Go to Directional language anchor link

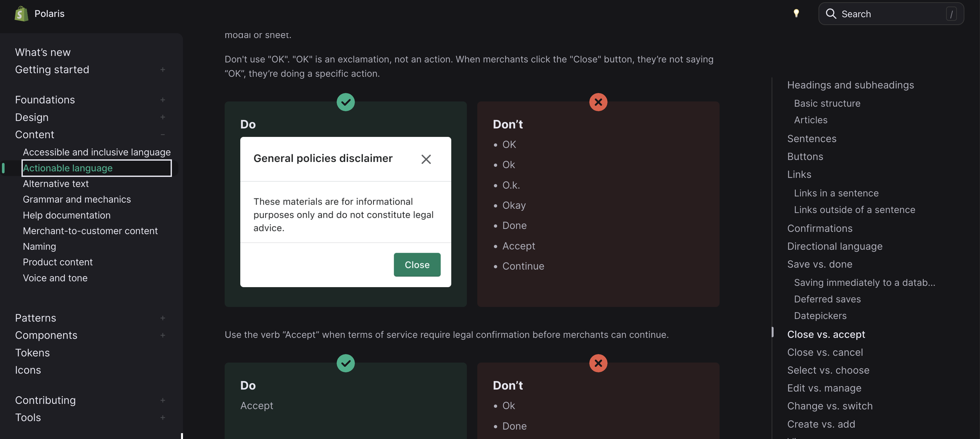(x=835, y=246)
